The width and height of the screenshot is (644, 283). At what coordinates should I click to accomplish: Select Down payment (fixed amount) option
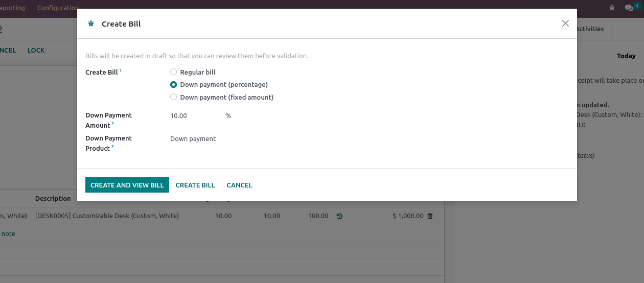[x=174, y=97]
